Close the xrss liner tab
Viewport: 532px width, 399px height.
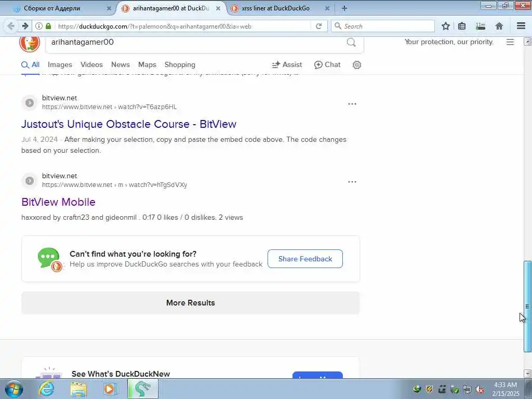click(x=327, y=8)
